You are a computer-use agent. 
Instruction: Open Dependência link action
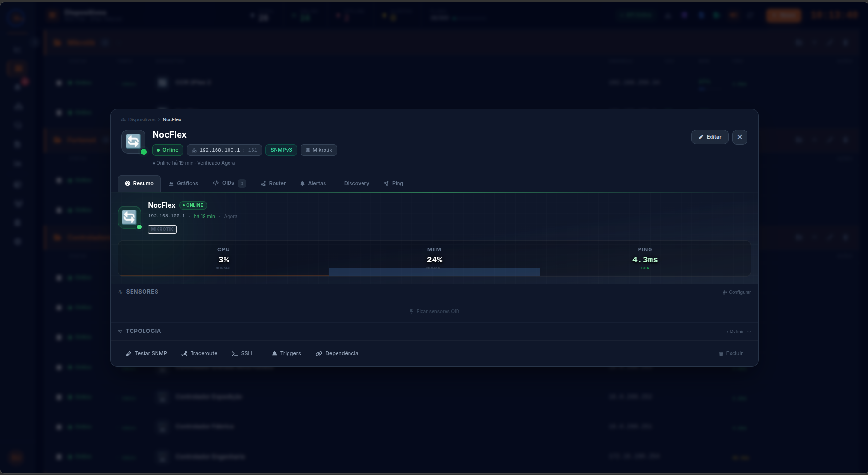pyautogui.click(x=337, y=354)
